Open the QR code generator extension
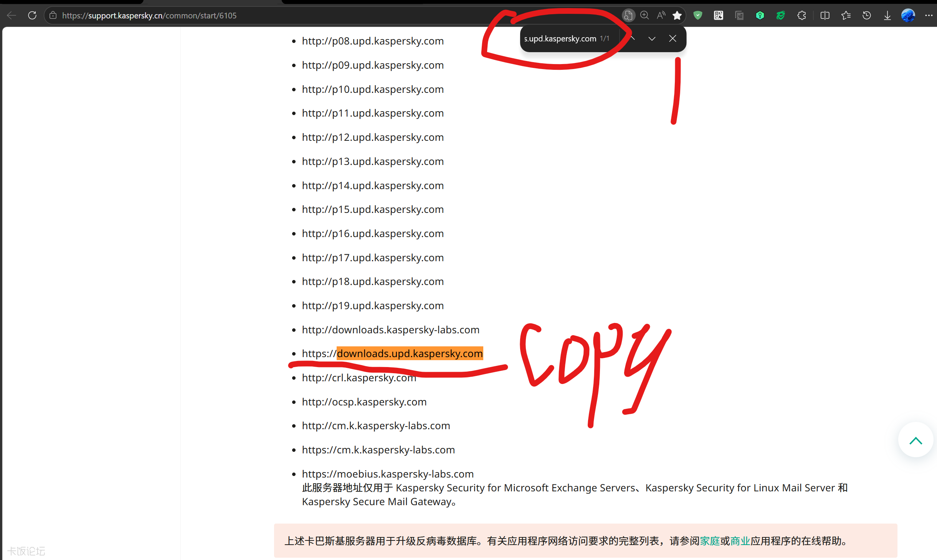Viewport: 937px width, 560px height. pos(718,16)
